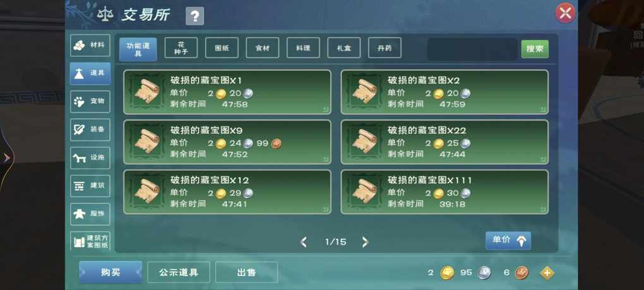
Task: Open the 设施 facilities category
Action: 90,158
